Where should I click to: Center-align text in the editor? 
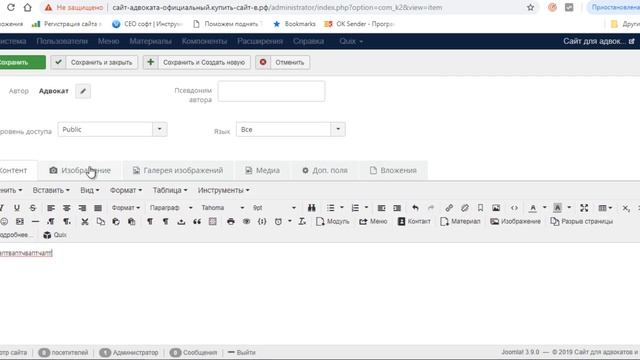[x=67, y=208]
